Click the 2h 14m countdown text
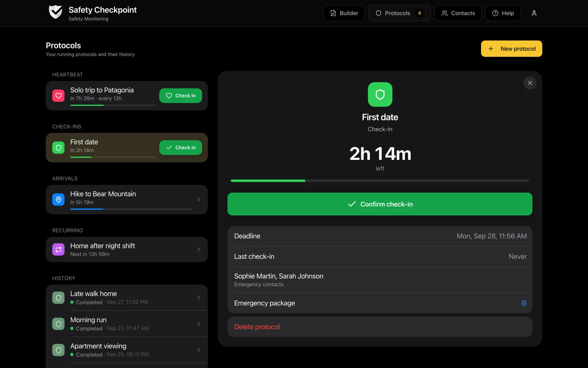The image size is (588, 368). click(x=380, y=154)
